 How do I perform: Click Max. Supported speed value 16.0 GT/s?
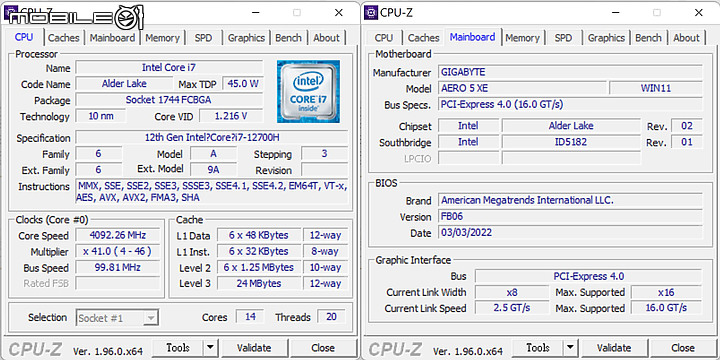pyautogui.click(x=666, y=308)
